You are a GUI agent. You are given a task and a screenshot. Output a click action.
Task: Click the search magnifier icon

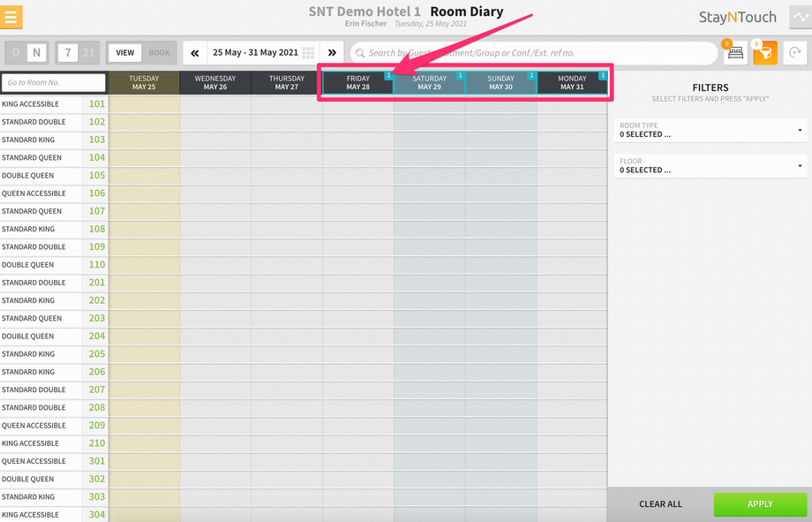[360, 53]
